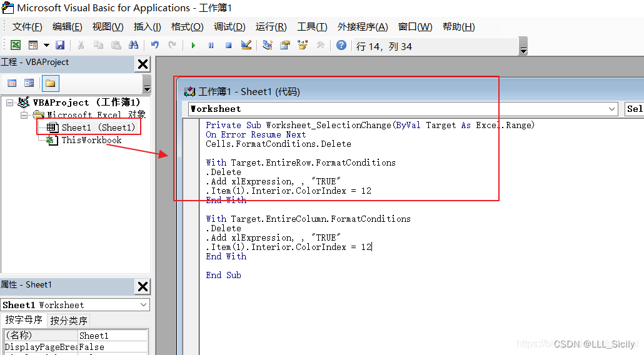Image resolution: width=644 pixels, height=355 pixels.
Task: Open the 帮助(H) menu
Action: 459,27
